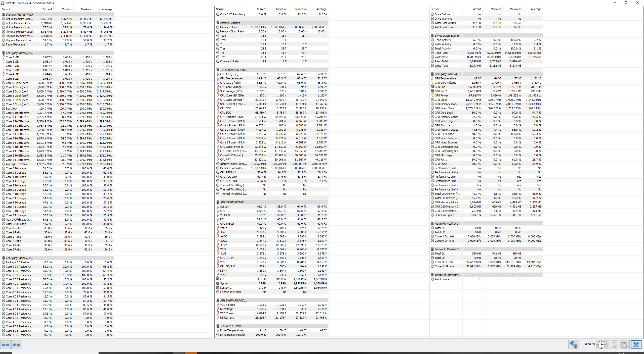Select the CPU (Tctl/Tdie) temperature row

pos(229,74)
